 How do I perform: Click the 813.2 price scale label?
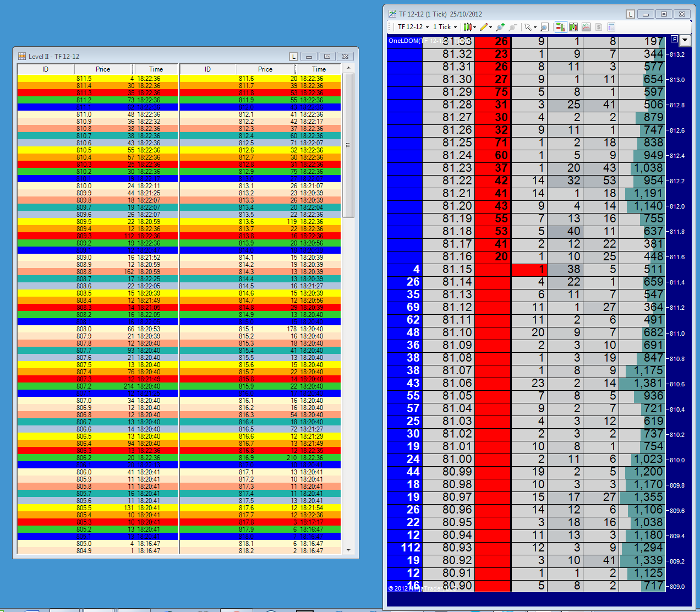click(x=677, y=54)
